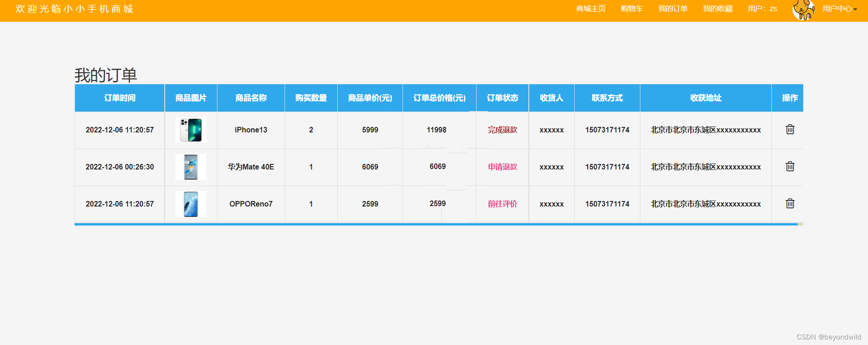Viewport: 868px width, 345px height.
Task: Click the delivery address in the OPPOReno7 row
Action: click(x=706, y=204)
